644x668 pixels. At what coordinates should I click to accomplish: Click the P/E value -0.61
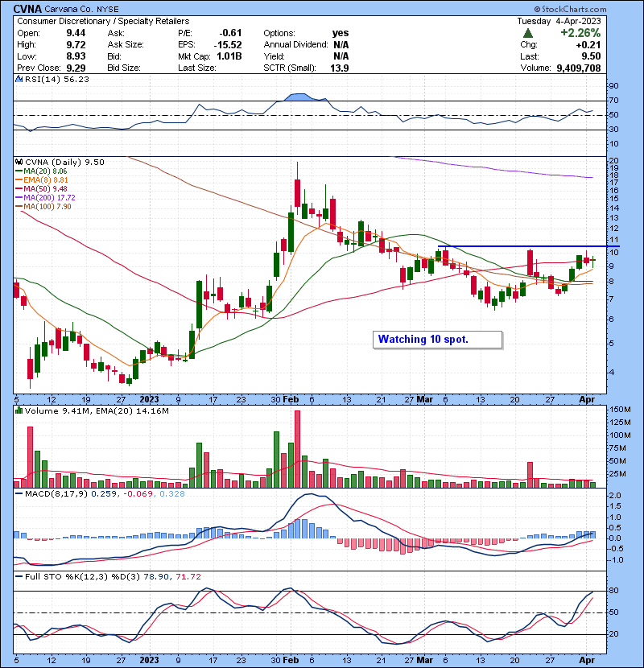[230, 33]
